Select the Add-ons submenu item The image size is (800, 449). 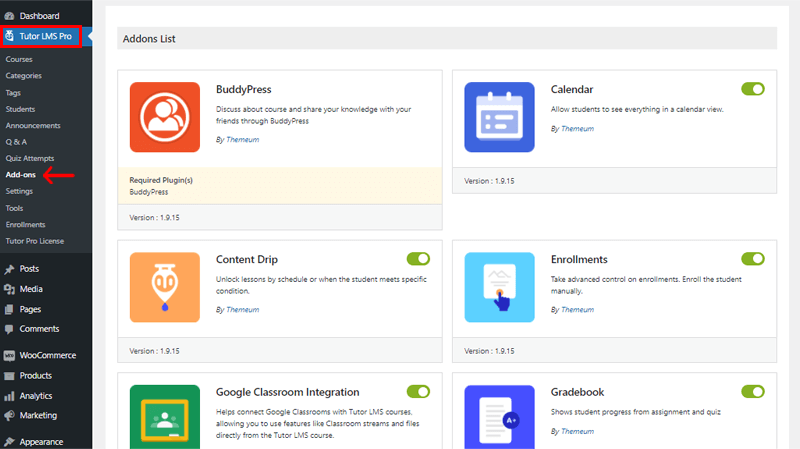[x=20, y=174]
